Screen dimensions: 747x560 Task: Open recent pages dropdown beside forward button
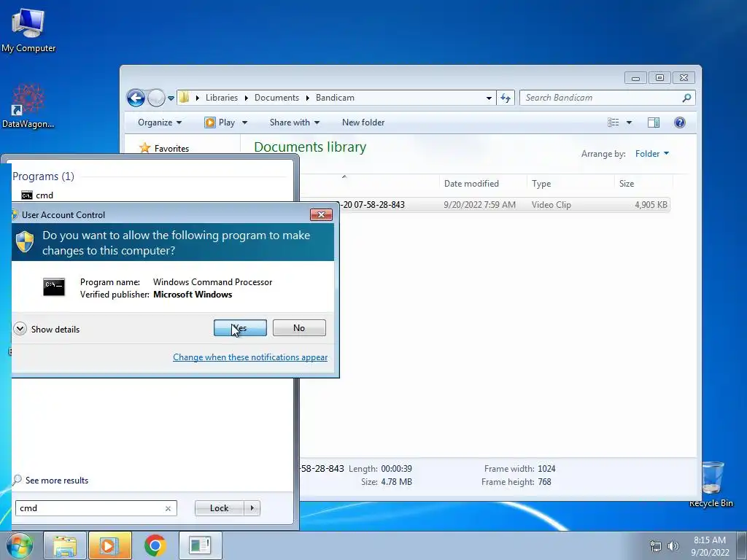click(171, 98)
